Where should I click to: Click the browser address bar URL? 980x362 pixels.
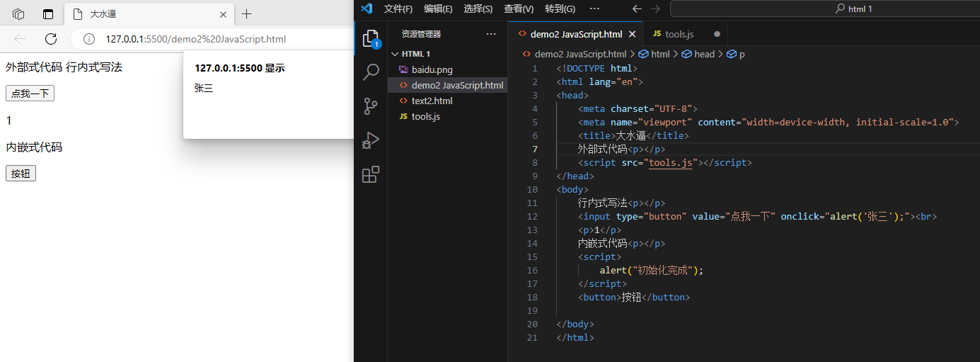point(196,39)
